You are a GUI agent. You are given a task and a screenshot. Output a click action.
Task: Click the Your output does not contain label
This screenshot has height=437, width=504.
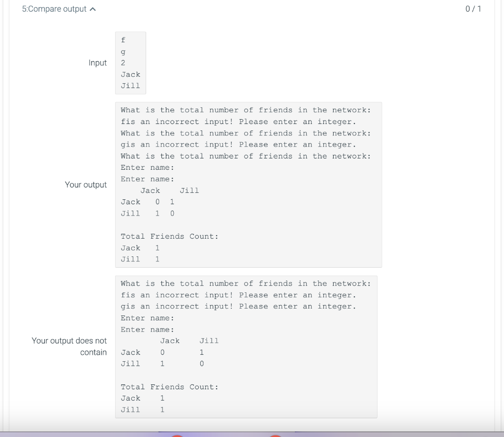pos(69,346)
